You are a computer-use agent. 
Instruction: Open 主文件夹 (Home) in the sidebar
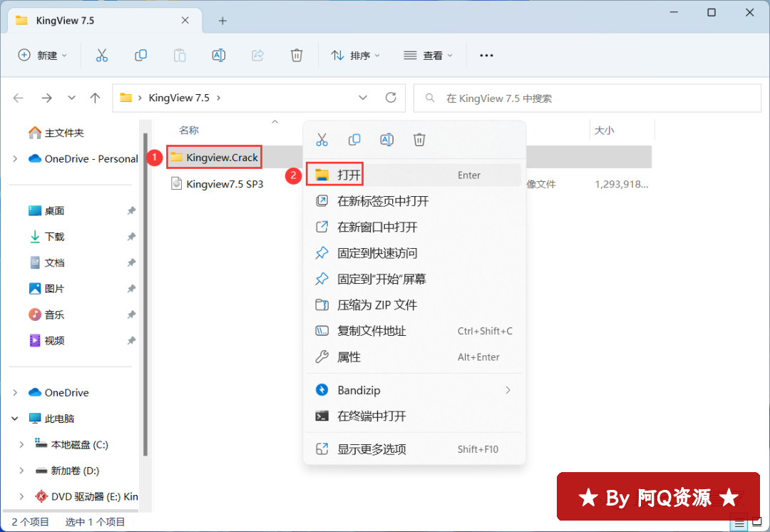(56, 133)
